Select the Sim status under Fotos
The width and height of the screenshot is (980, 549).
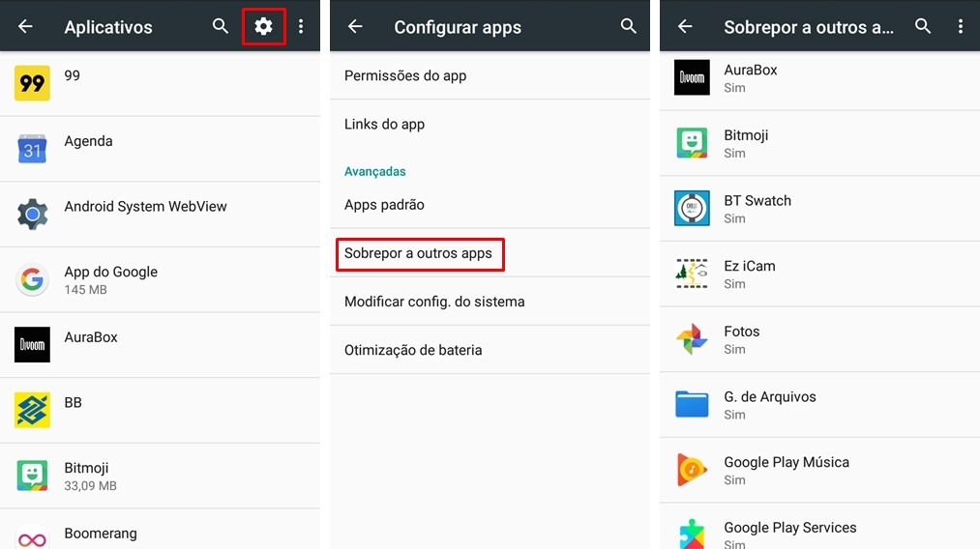pyautogui.click(x=734, y=350)
